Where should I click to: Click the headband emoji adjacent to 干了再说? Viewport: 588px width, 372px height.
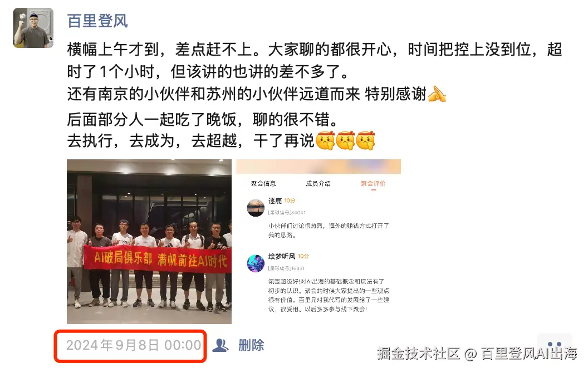326,141
